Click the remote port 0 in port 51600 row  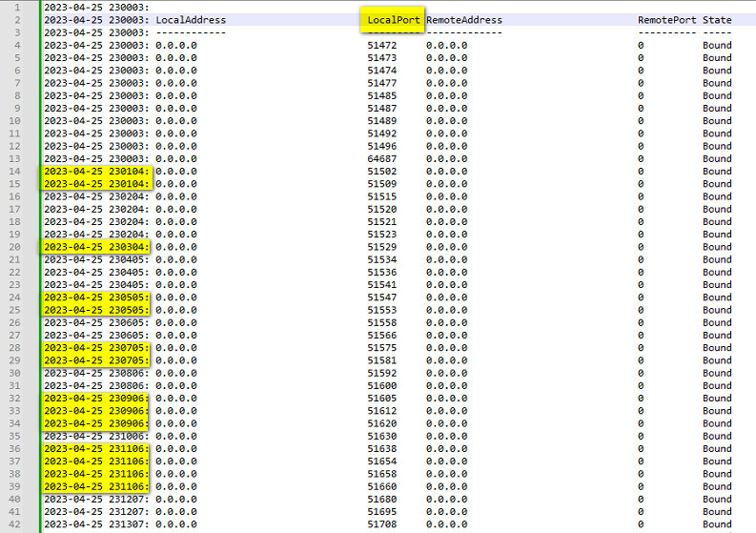[641, 385]
